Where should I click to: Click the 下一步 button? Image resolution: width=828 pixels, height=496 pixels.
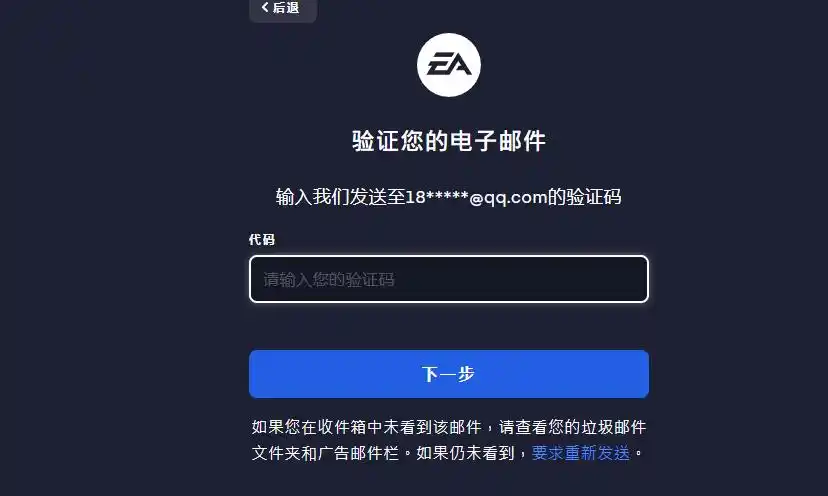pyautogui.click(x=449, y=374)
